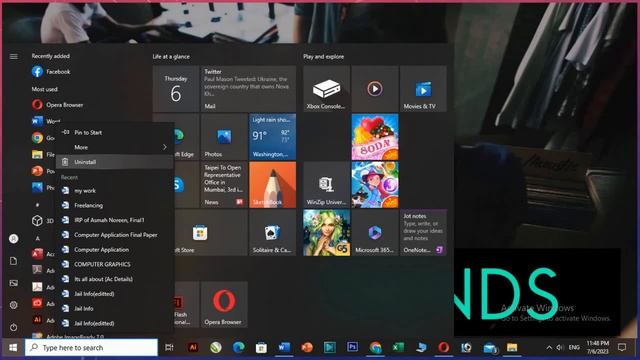Show hidden tray icons chevron
The width and height of the screenshot is (640, 360).
click(549, 347)
